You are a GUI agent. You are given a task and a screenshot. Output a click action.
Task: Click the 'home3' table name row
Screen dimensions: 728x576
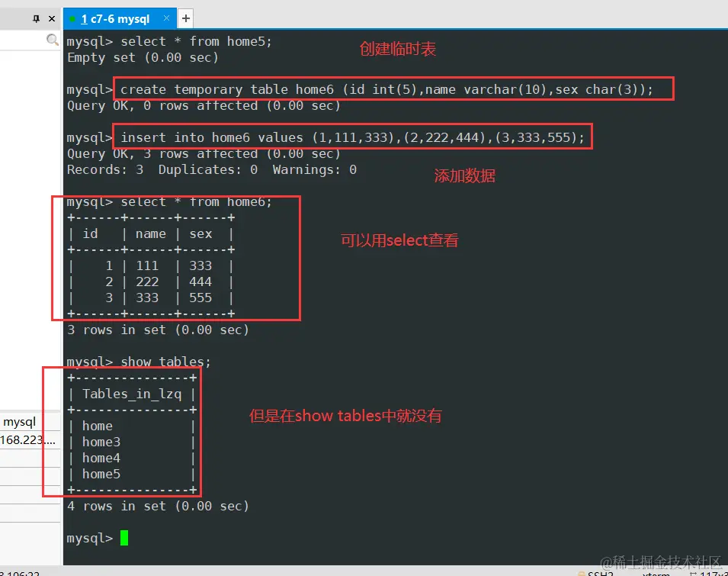101,442
